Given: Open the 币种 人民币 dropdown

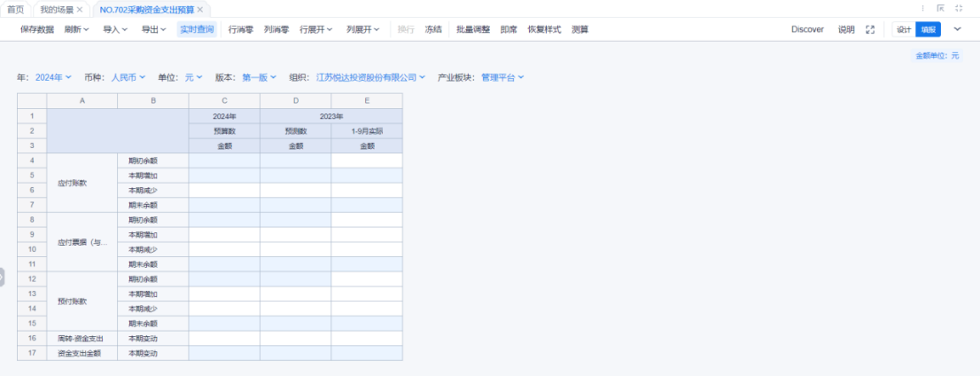Looking at the screenshot, I should pos(128,77).
